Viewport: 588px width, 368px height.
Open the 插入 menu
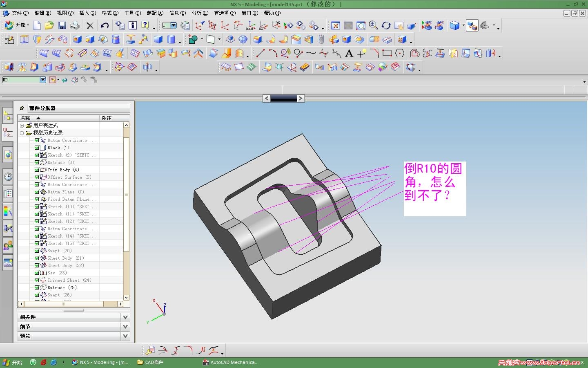tap(87, 13)
